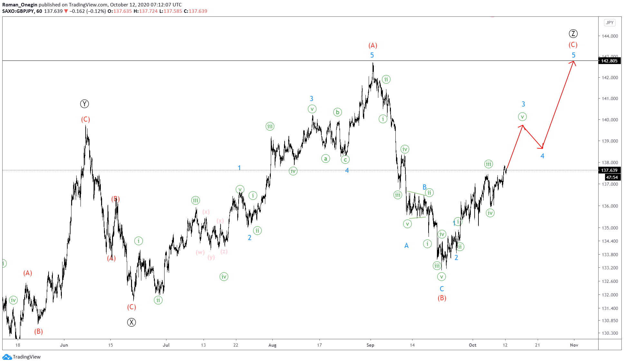Viewport: 624px width, 364px height.
Task: Click the 144.000 tick on price scale
Action: (610, 36)
